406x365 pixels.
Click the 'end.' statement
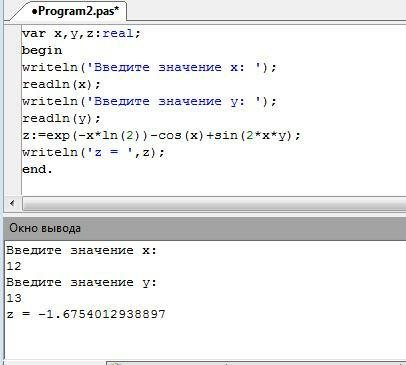pyautogui.click(x=37, y=169)
